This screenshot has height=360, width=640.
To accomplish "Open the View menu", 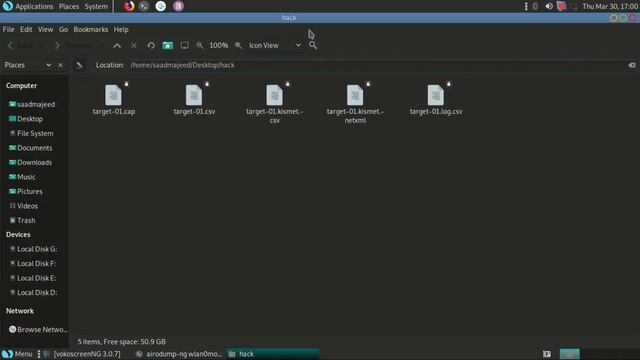I will point(45,29).
